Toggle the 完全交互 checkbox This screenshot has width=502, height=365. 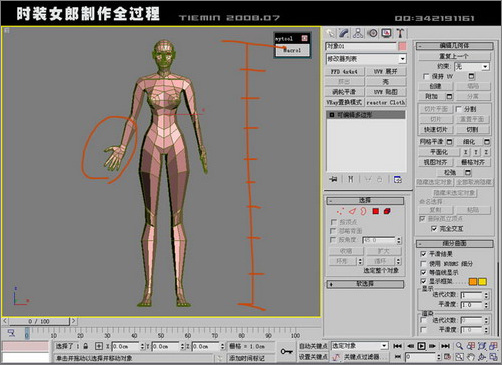click(434, 229)
